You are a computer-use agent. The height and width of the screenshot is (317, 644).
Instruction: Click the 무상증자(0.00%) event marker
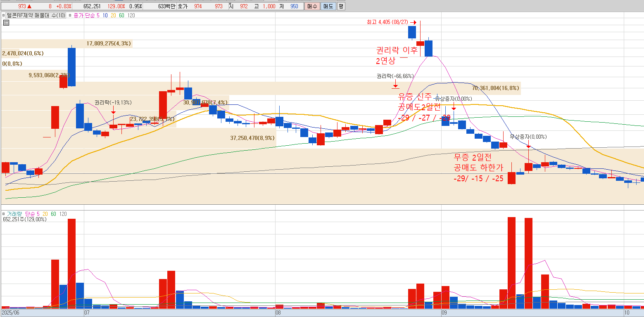point(528,137)
